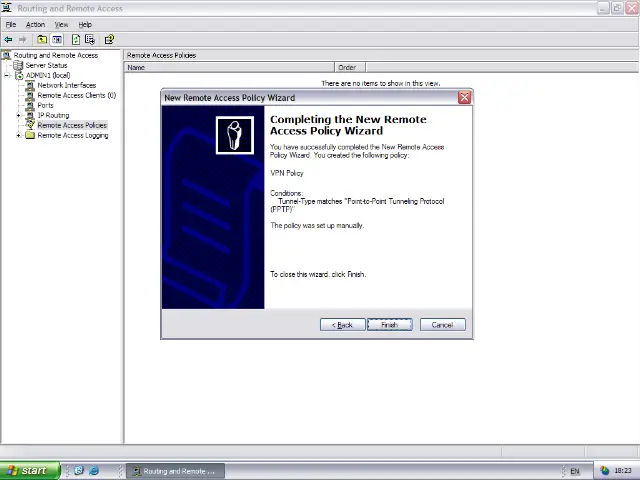Click the ADMIN1 (local) server icon
The width and height of the screenshot is (640, 480).
[19, 76]
